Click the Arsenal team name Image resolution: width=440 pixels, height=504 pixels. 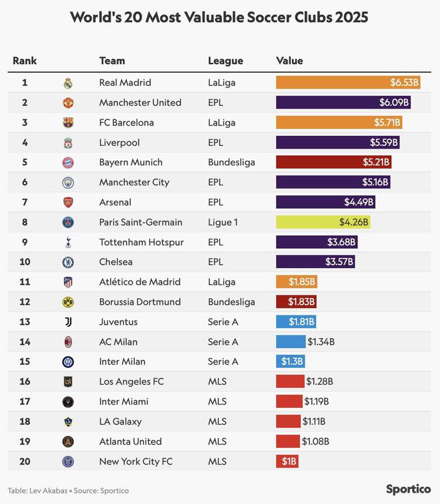point(115,202)
